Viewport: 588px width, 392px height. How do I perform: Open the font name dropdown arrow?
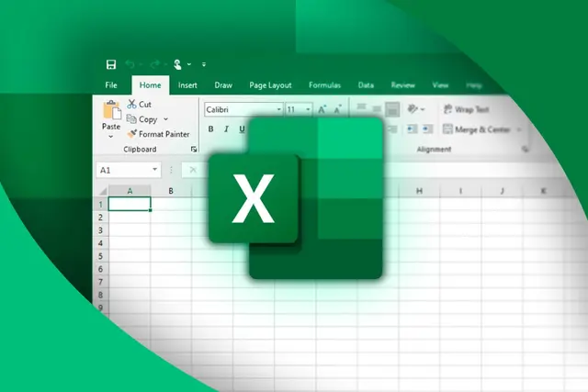click(279, 109)
